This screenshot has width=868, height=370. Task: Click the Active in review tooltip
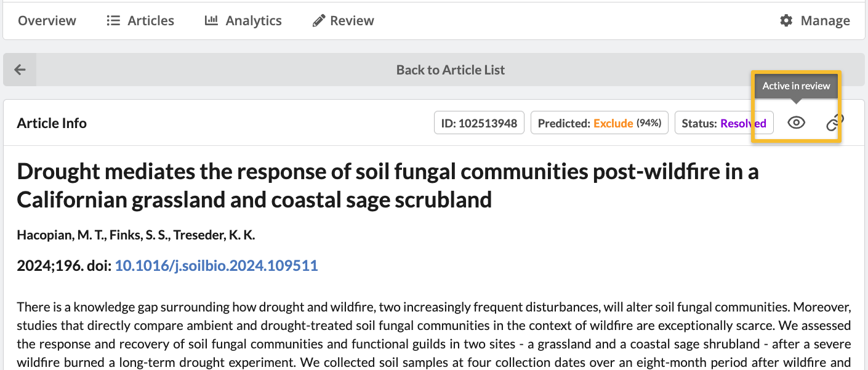tap(796, 86)
